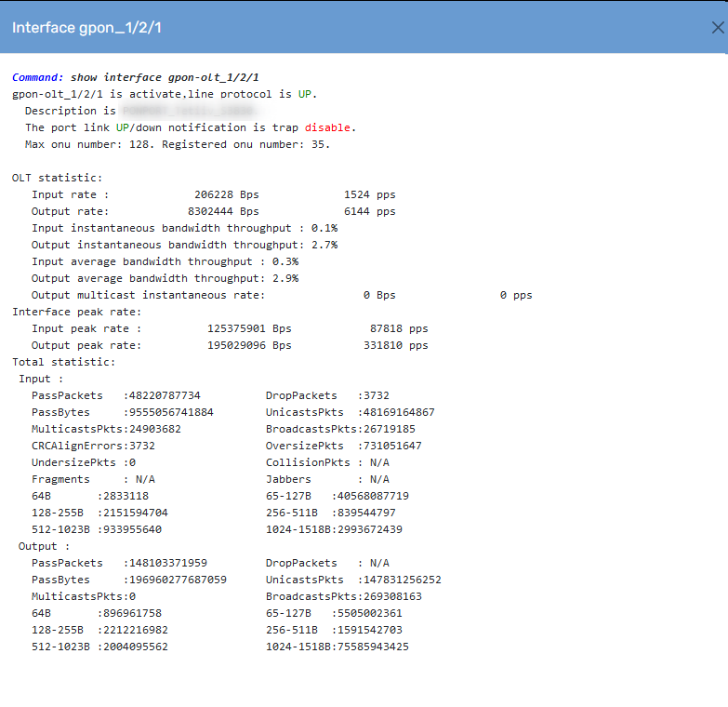Click the blue Command: label
The image size is (728, 707).
37,77
